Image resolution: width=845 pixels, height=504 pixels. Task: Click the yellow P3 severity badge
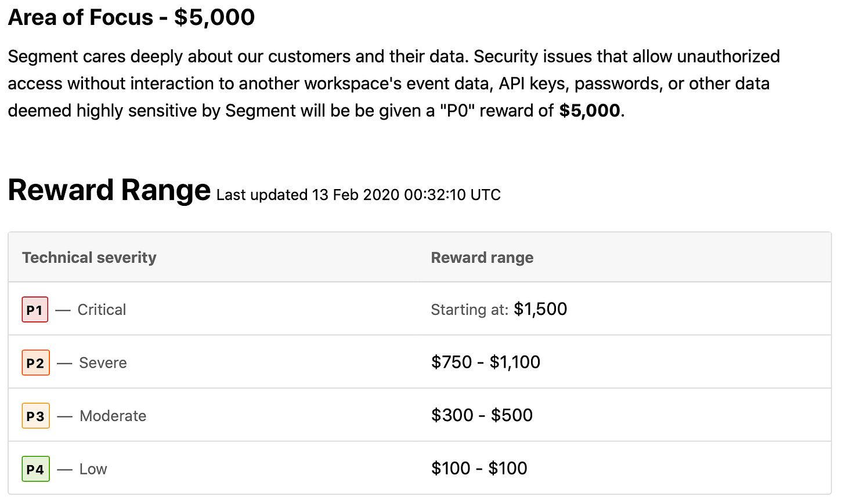click(x=35, y=416)
